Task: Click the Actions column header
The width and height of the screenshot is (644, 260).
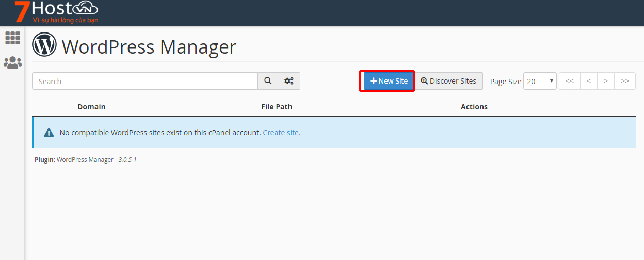Action: click(474, 107)
